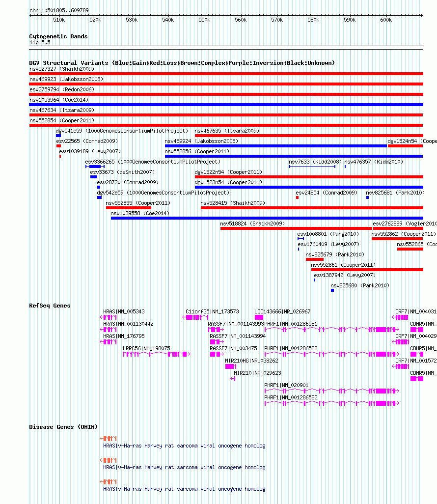Select the LRRC56|NM_198075 gene model glyph

(157, 354)
